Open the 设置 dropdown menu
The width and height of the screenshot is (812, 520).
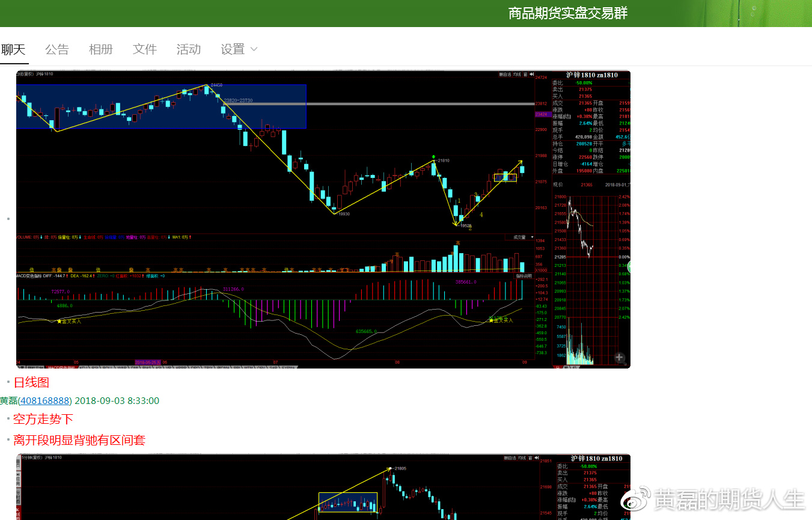[239, 49]
